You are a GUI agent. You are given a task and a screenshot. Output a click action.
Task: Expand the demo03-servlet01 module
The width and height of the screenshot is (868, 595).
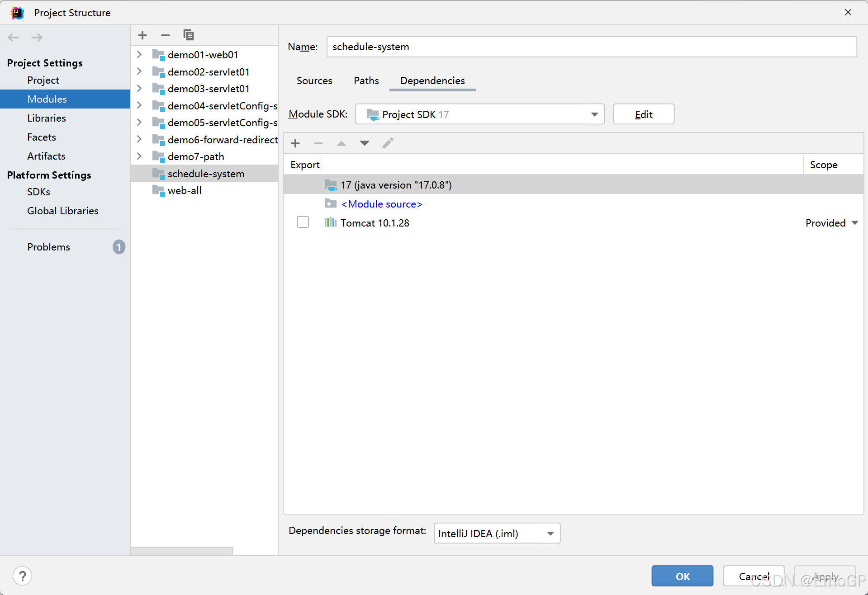(x=139, y=89)
